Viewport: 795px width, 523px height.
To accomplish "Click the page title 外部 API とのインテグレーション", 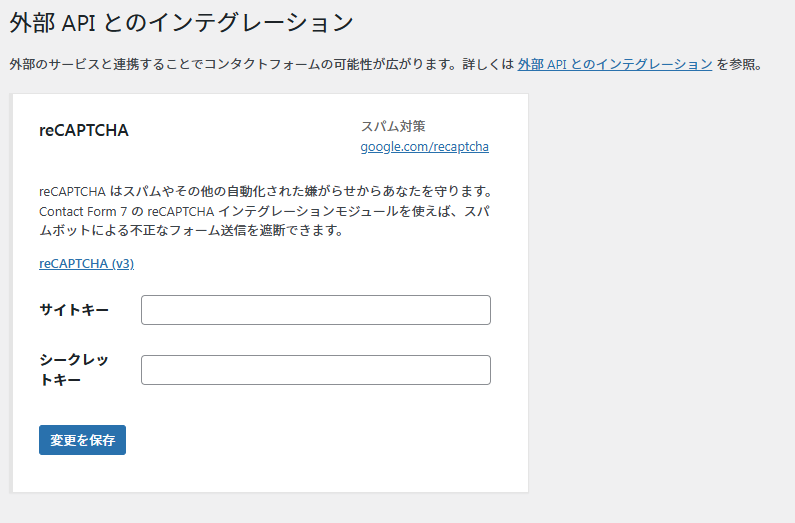I will (x=181, y=21).
